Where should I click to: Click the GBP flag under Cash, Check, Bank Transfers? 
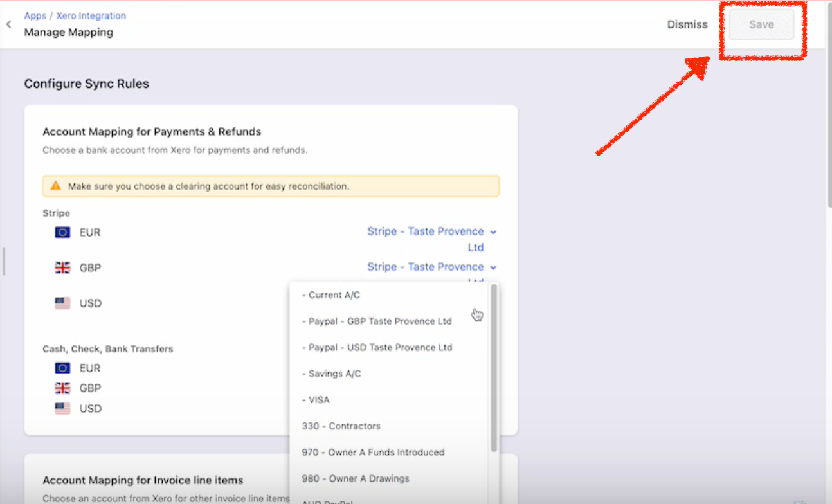(x=61, y=388)
